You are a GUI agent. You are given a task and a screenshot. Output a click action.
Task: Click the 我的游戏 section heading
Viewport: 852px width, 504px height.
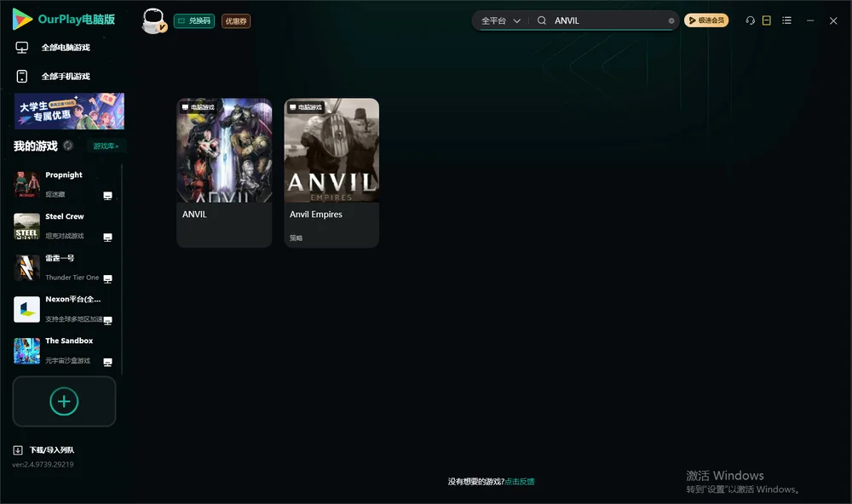tap(35, 146)
